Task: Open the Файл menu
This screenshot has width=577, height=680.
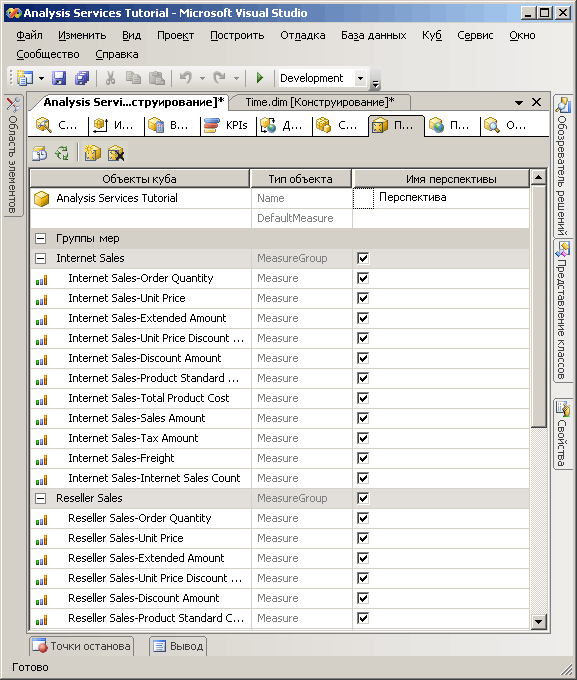Action: 30,36
